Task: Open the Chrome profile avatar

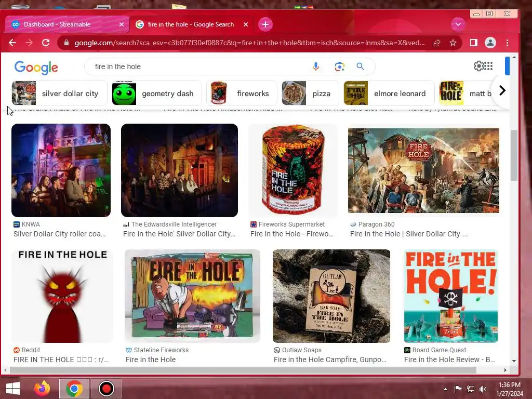Action: click(490, 43)
